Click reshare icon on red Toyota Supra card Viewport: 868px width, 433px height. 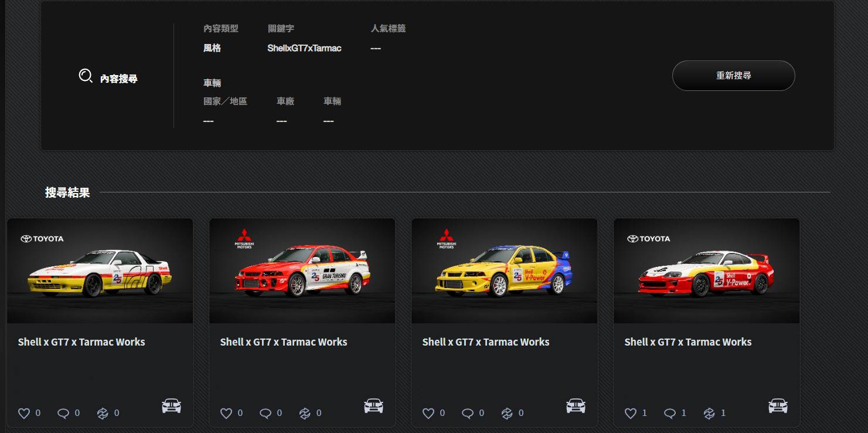click(709, 413)
